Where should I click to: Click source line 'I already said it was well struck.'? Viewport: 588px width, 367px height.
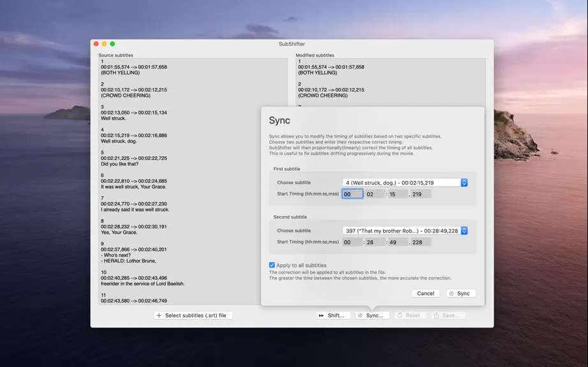135,210
